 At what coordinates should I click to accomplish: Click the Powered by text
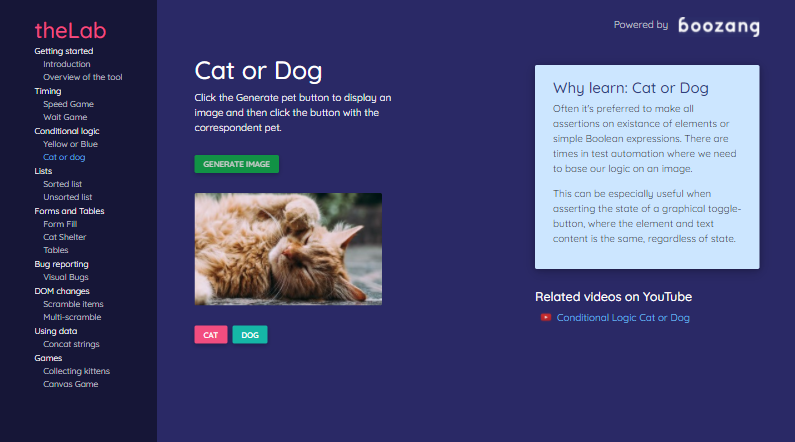(641, 25)
